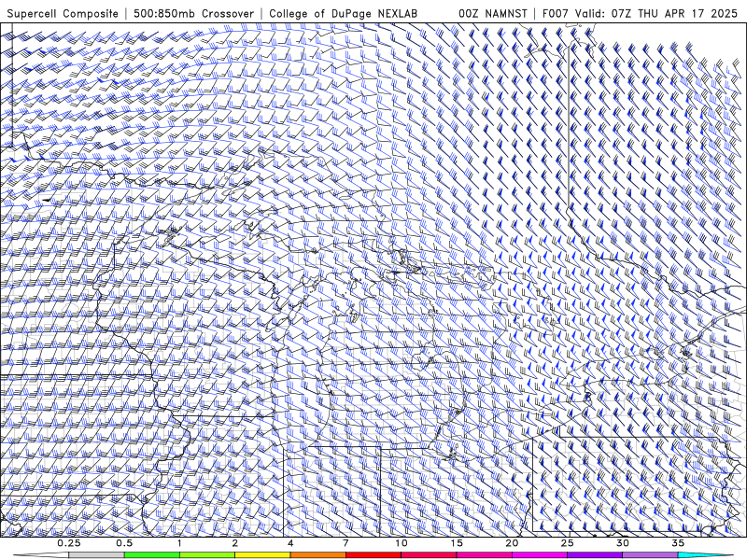747x560 pixels.
Task: Select the magenta 20–25 color bar segment
Action: click(x=540, y=555)
